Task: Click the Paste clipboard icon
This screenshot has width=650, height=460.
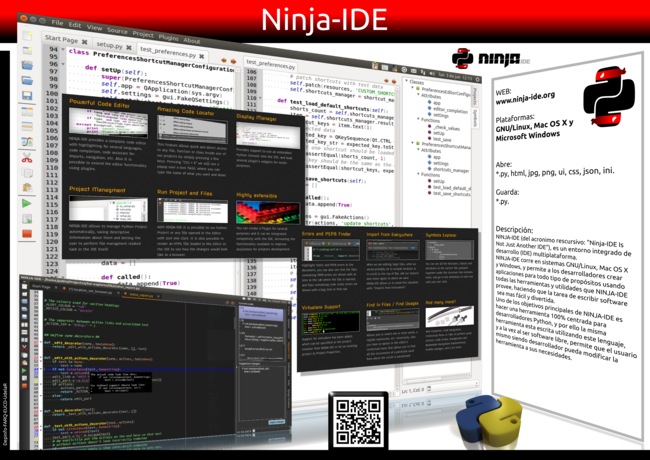Action: [x=27, y=187]
